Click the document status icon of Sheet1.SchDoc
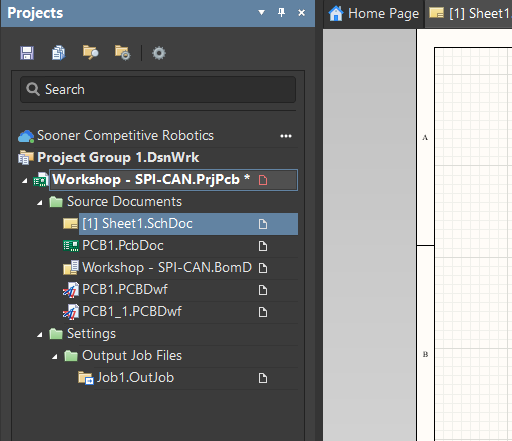 263,224
